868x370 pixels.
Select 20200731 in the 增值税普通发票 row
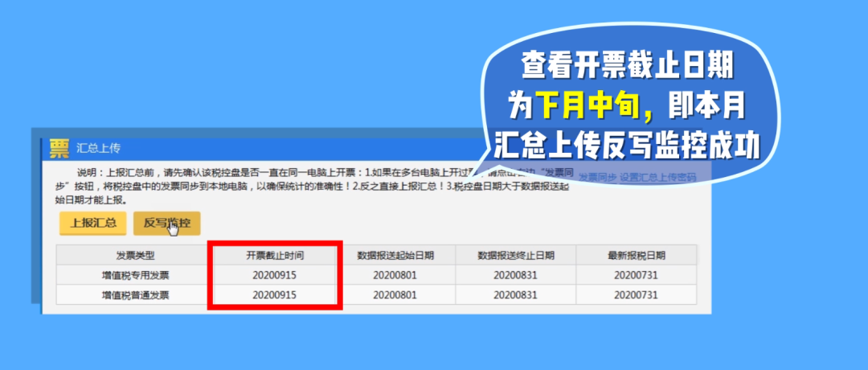636,295
